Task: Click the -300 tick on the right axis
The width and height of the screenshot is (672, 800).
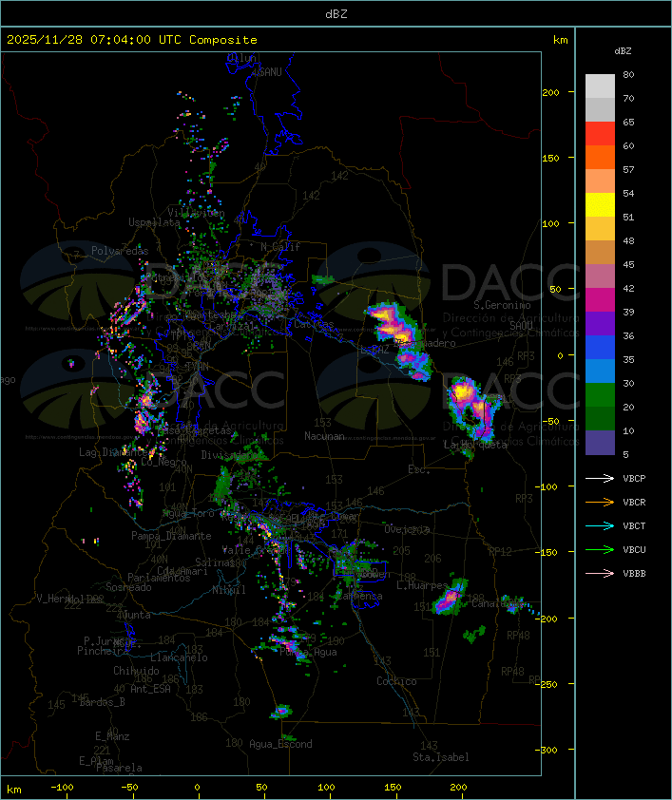Action: click(547, 750)
